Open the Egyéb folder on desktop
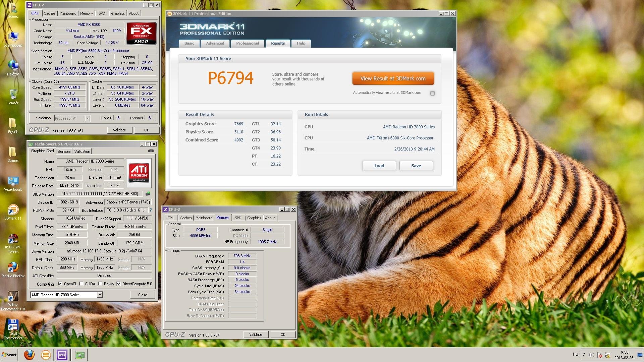The width and height of the screenshot is (644, 362). coord(13,126)
